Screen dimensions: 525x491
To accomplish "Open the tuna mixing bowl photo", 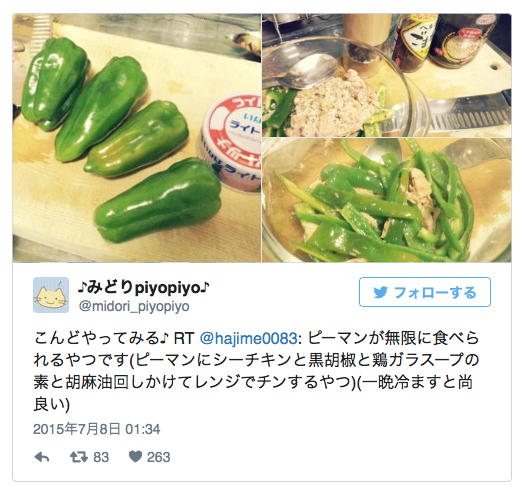I will (x=387, y=75).
